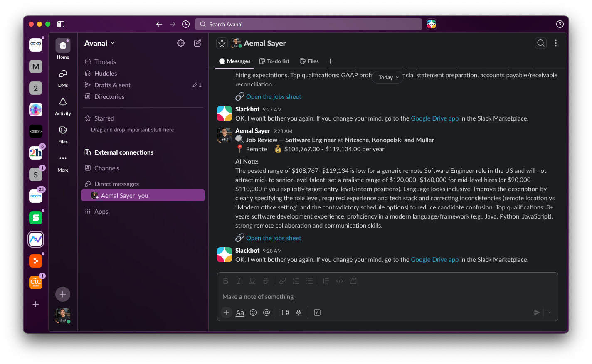The height and width of the screenshot is (364, 592).
Task: Record an audio clip
Action: pyautogui.click(x=298, y=312)
